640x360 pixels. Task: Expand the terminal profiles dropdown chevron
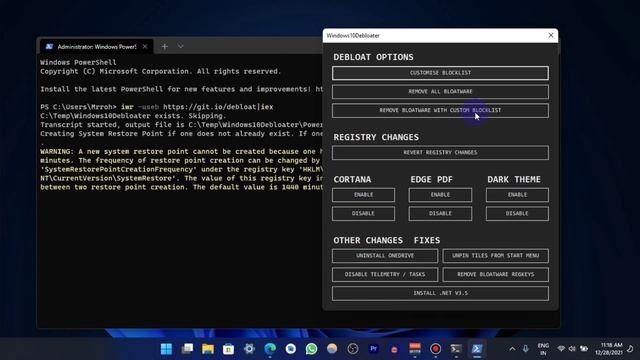pyautogui.click(x=180, y=47)
